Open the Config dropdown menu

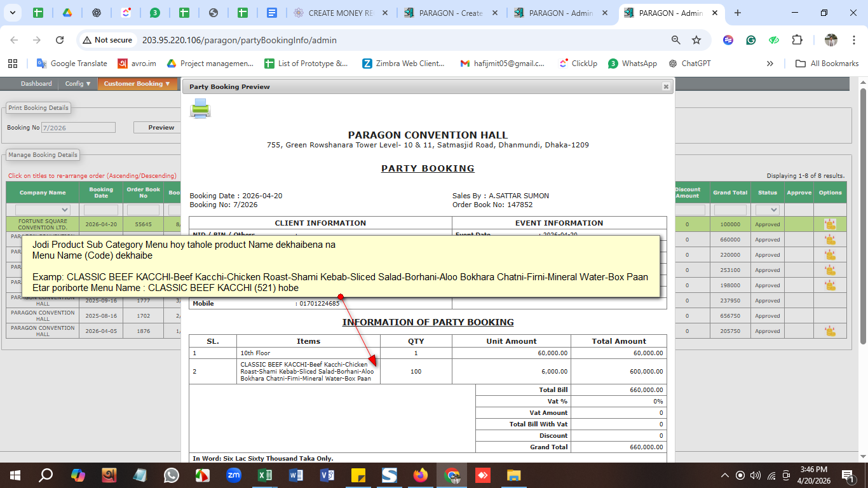tap(78, 84)
